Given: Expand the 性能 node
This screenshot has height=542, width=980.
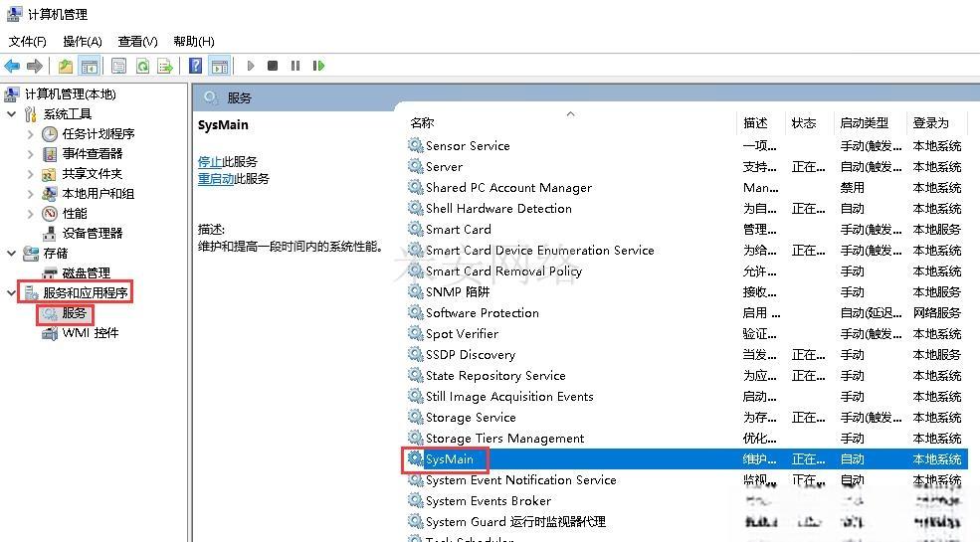Looking at the screenshot, I should coord(30,214).
